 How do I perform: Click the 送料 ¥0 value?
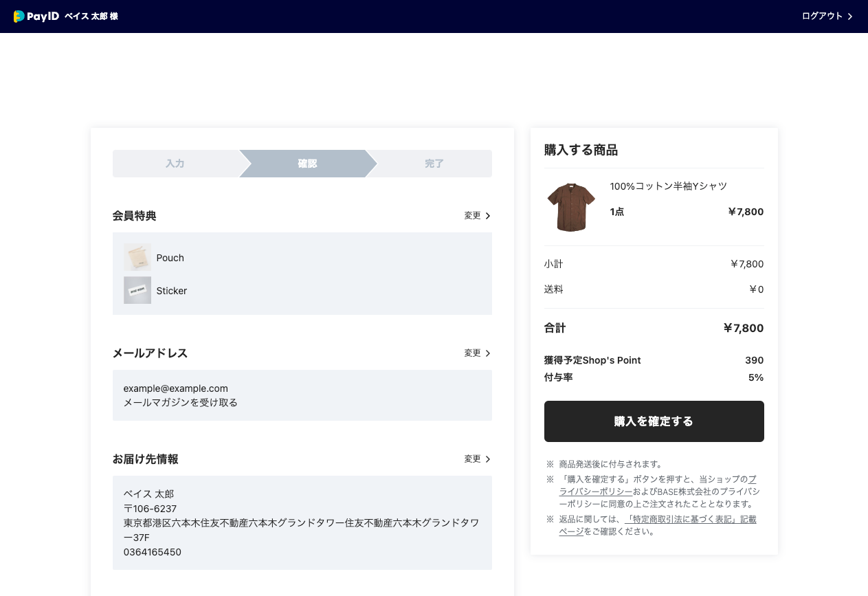point(756,289)
